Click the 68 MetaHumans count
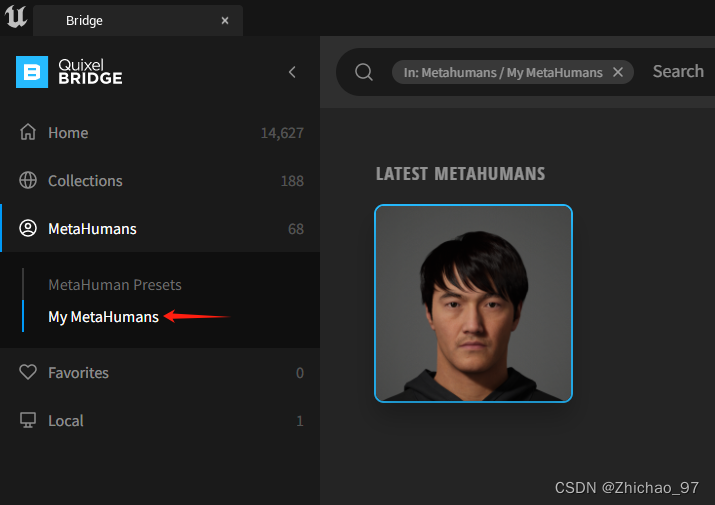This screenshot has height=505, width=715. pyautogui.click(x=296, y=229)
